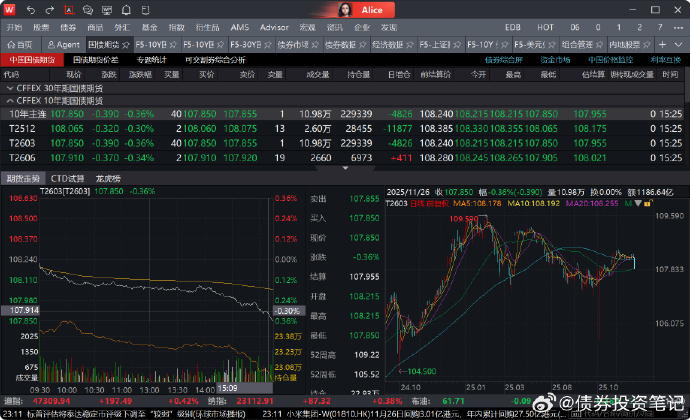Viewport: 690px width, 420px height.
Task: Toggle pin star on 债券数据 tab
Action: pyautogui.click(x=363, y=45)
